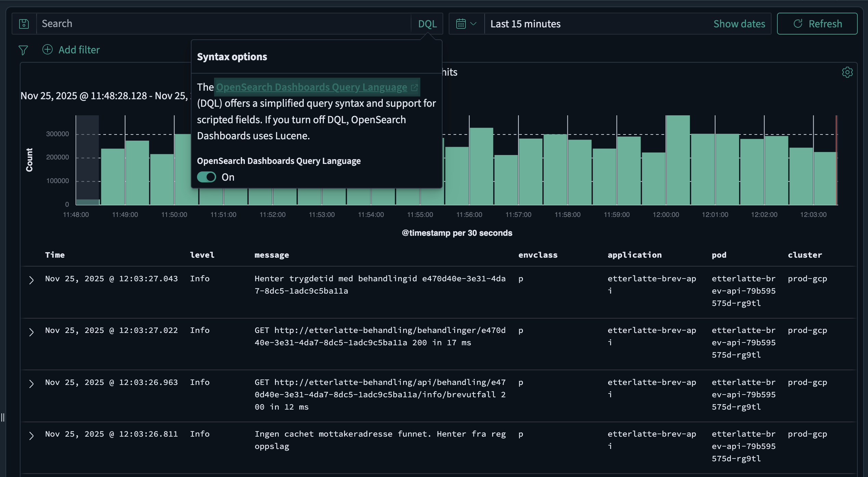This screenshot has height=477, width=868.
Task: Click the plus icon next to Add filter
Action: click(47, 50)
